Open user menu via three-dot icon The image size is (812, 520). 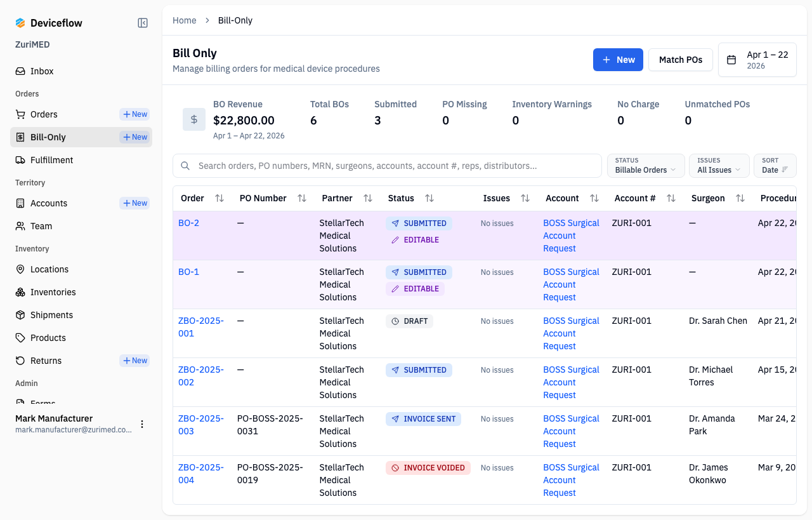pos(142,424)
